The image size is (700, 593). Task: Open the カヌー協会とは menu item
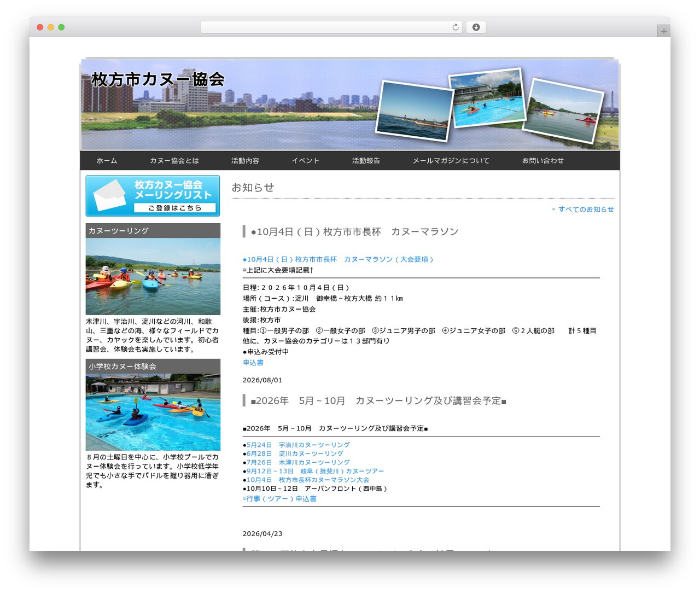174,161
